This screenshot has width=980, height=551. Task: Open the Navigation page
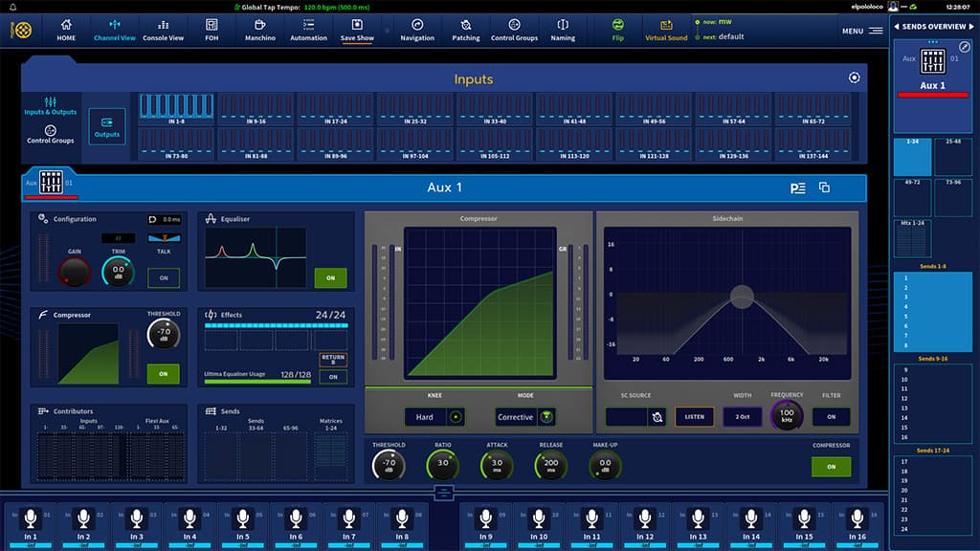click(417, 30)
